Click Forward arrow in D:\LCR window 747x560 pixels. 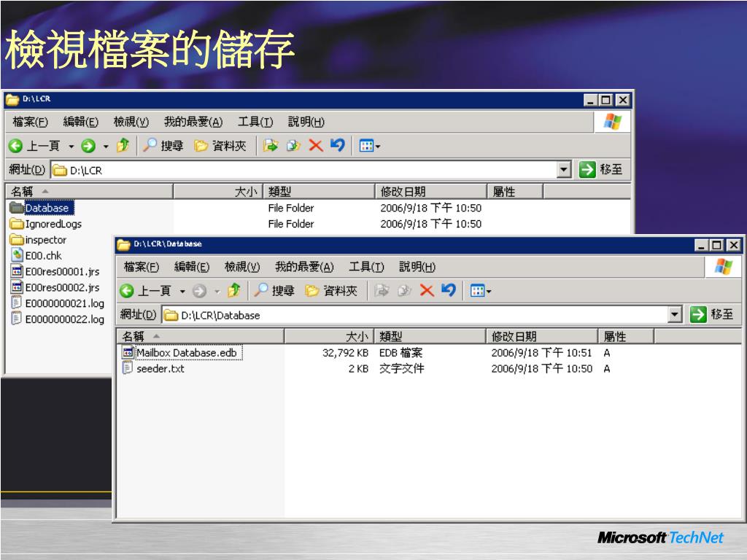[88, 146]
